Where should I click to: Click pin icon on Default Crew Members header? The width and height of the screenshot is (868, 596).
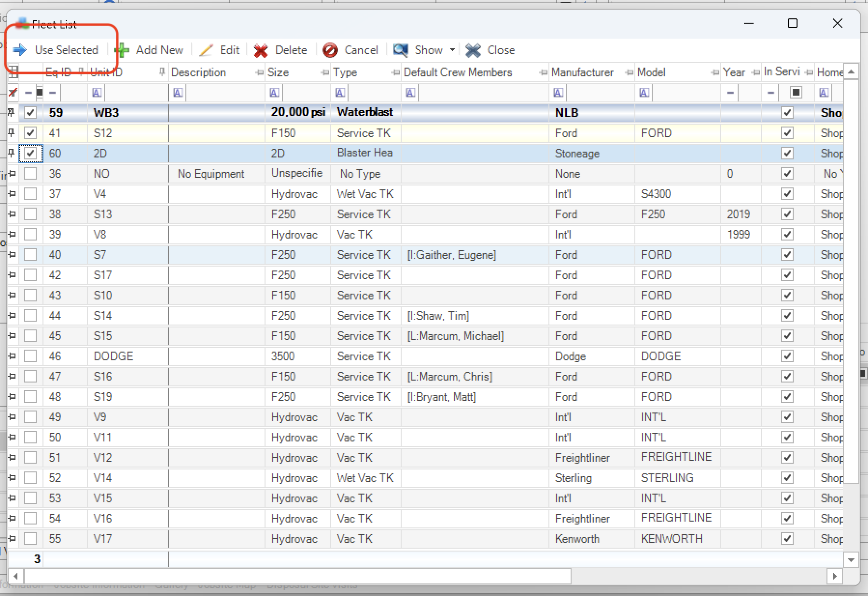543,72
